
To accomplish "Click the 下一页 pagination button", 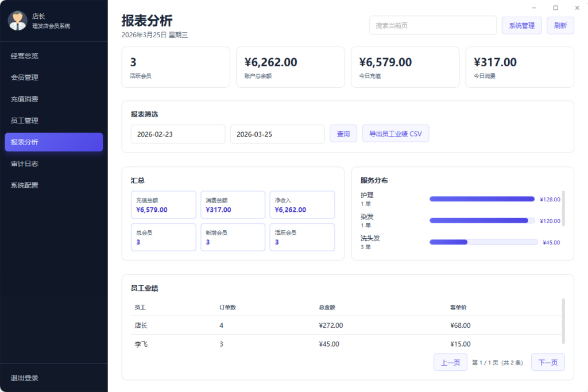I will 547,362.
